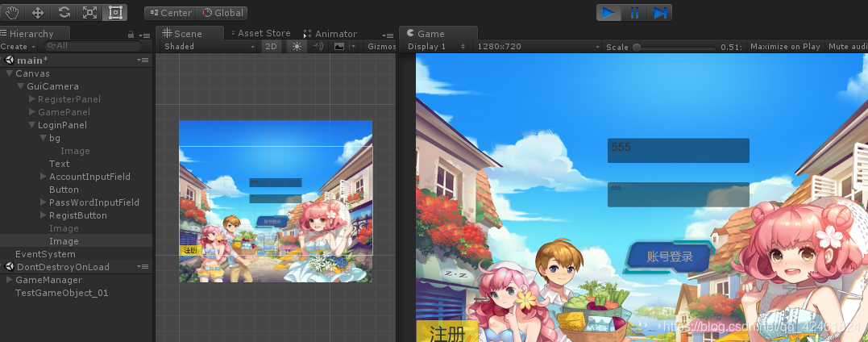The width and height of the screenshot is (868, 342).
Task: Select the Scale tool
Action: (89, 12)
